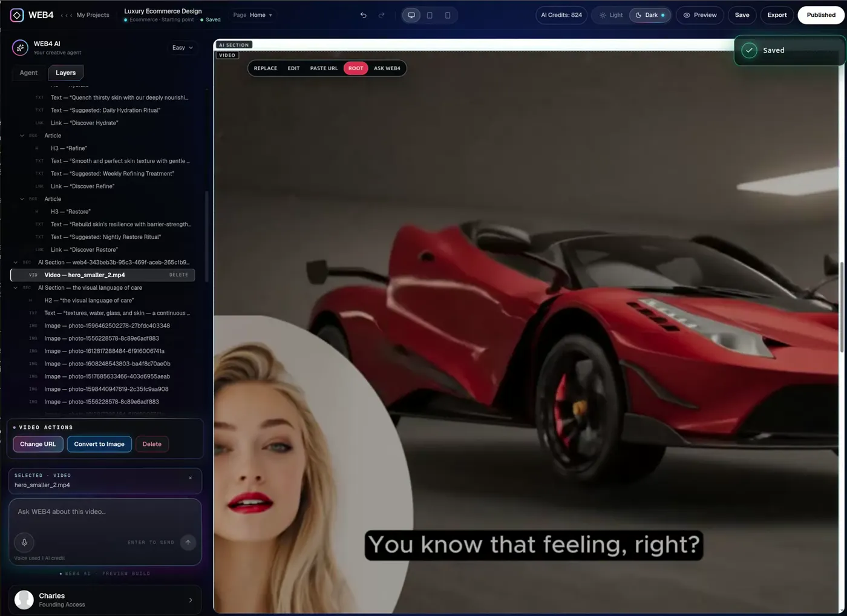Select Image photo-1612817288484-6f916006741a layer
The height and width of the screenshot is (616, 847).
(x=103, y=352)
